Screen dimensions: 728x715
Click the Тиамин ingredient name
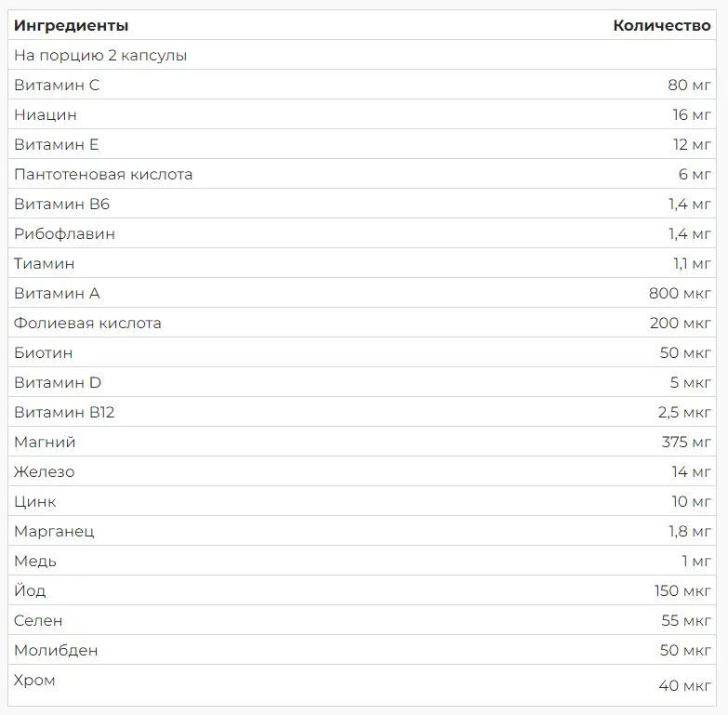44,264
